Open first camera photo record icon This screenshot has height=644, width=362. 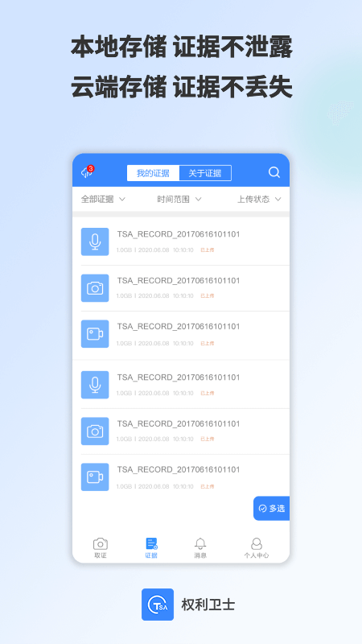click(x=95, y=288)
